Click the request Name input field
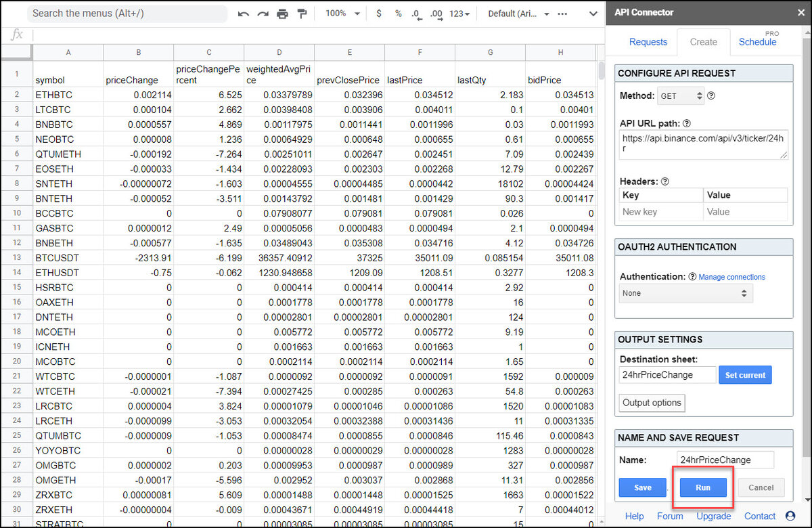This screenshot has width=812, height=528. (x=725, y=460)
